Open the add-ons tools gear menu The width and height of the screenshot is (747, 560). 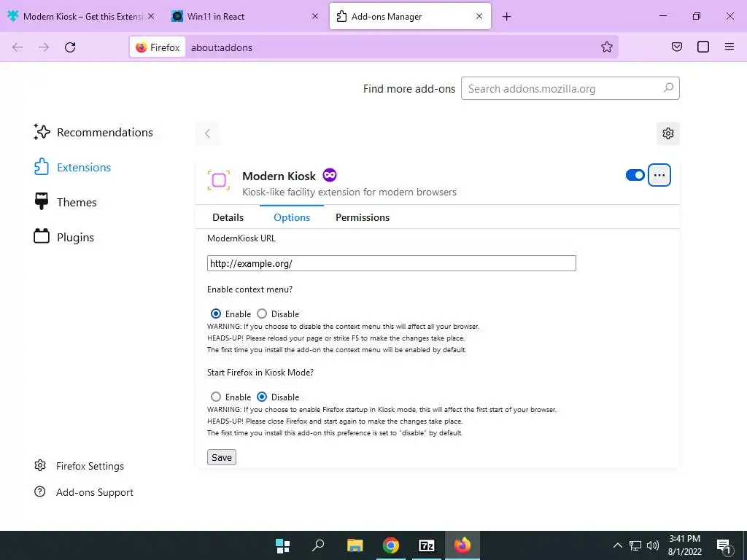tap(668, 133)
